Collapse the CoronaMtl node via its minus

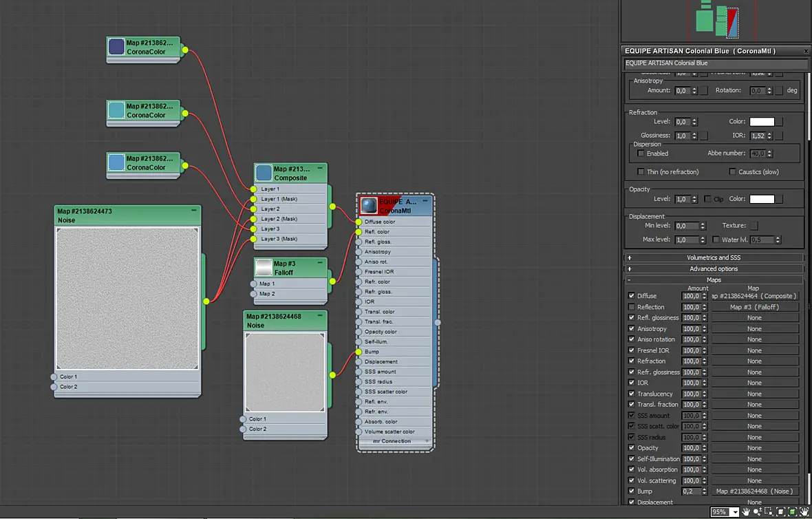pos(425,201)
